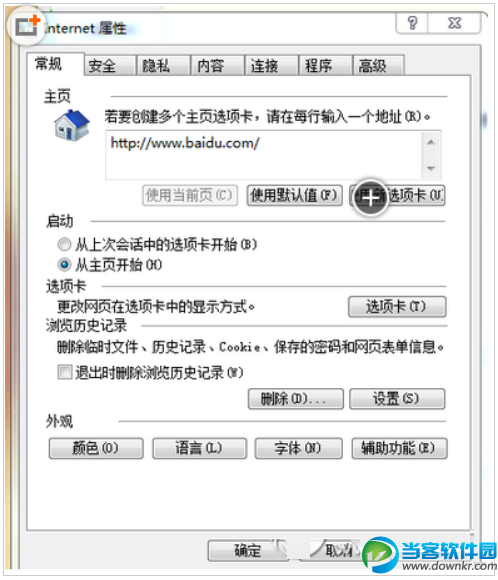Open the 连接 tab
This screenshot has height=580, width=498.
tap(271, 65)
